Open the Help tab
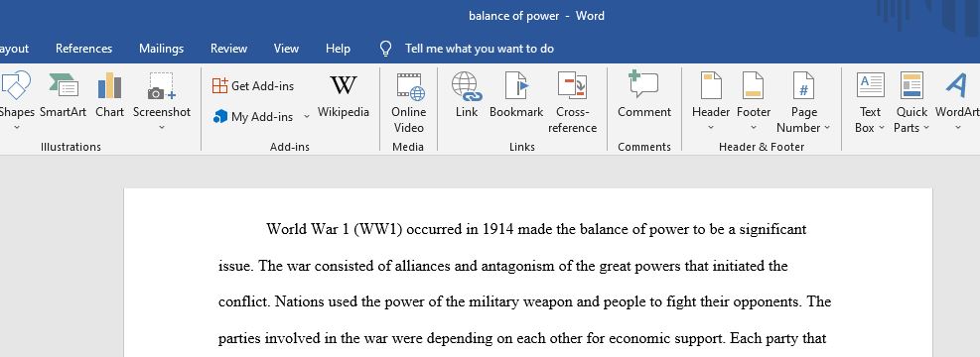This screenshot has height=357, width=980. (x=339, y=49)
